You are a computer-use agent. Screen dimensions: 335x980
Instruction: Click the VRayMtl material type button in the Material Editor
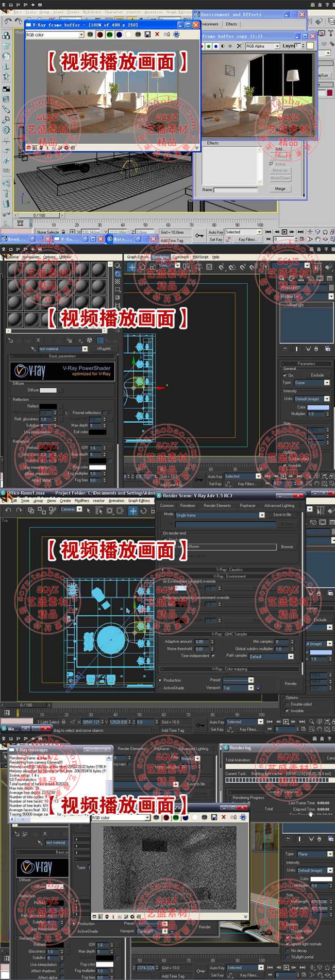pyautogui.click(x=103, y=349)
